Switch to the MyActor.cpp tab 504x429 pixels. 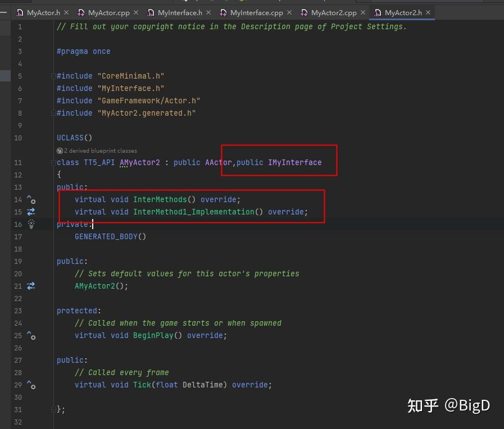[108, 13]
